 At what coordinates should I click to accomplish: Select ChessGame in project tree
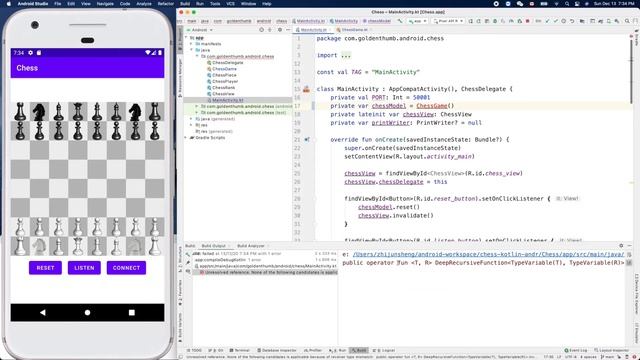click(224, 69)
